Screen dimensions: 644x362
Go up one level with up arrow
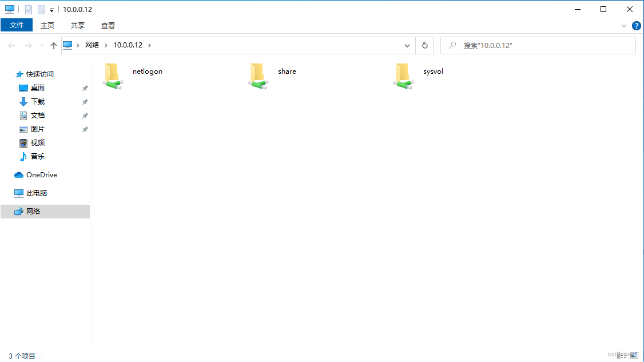click(53, 46)
